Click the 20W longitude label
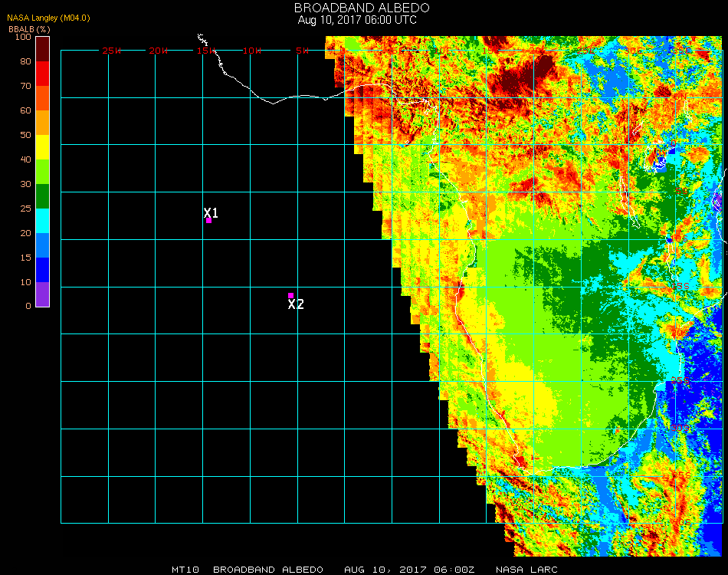The height and width of the screenshot is (575, 728). point(159,51)
